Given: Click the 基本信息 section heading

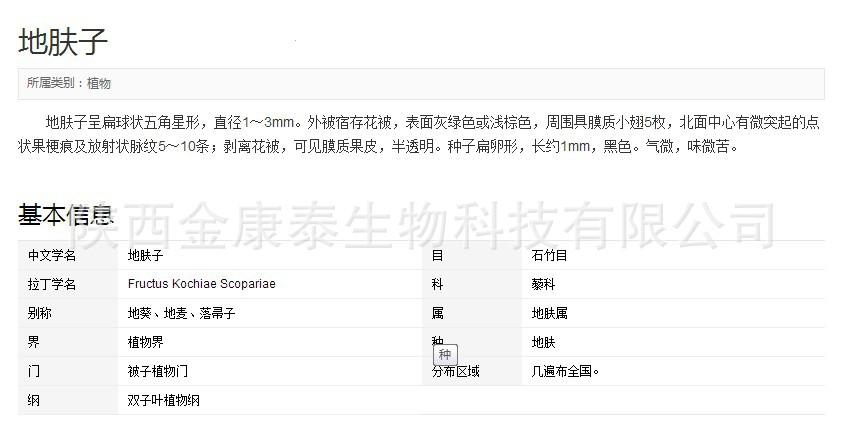Looking at the screenshot, I should click(66, 215).
